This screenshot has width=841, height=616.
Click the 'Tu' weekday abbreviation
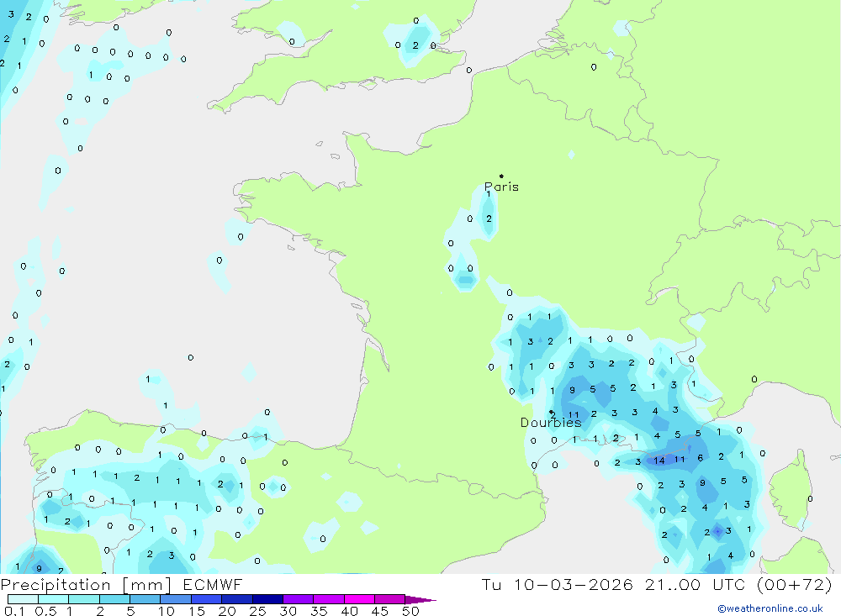[491, 585]
